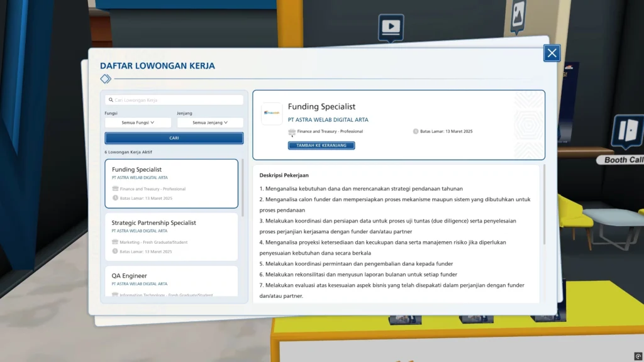Click the image gallery hotspot icon

point(518,14)
